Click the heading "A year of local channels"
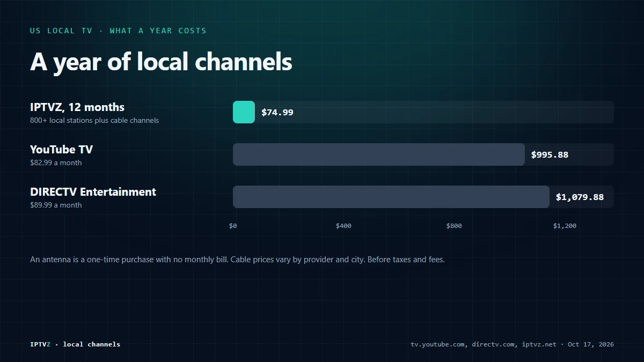 (x=161, y=62)
